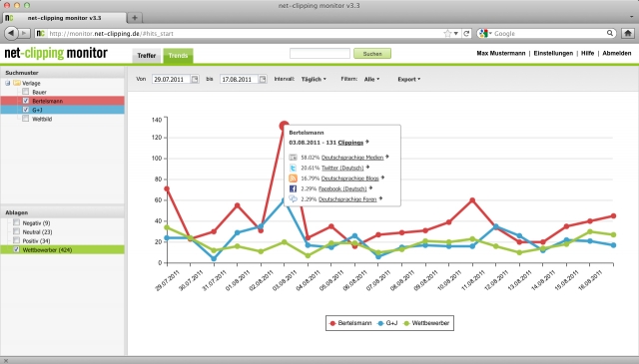Click the browser URL address field
This screenshot has width=639, height=364.
[x=245, y=33]
